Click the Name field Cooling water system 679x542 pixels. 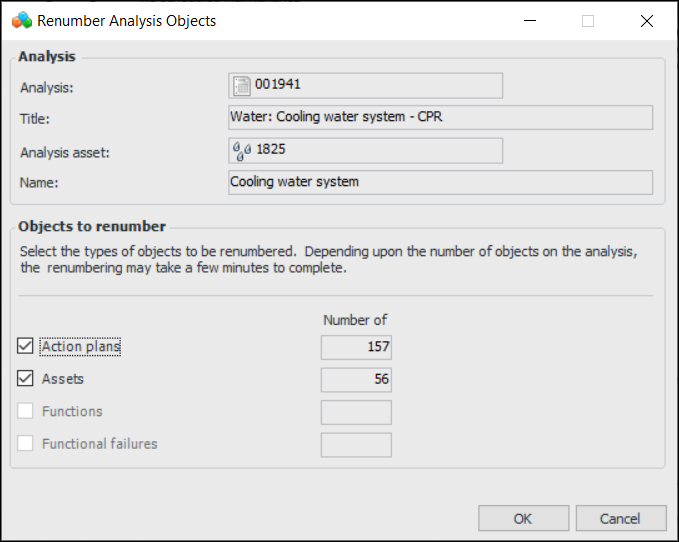click(x=440, y=182)
